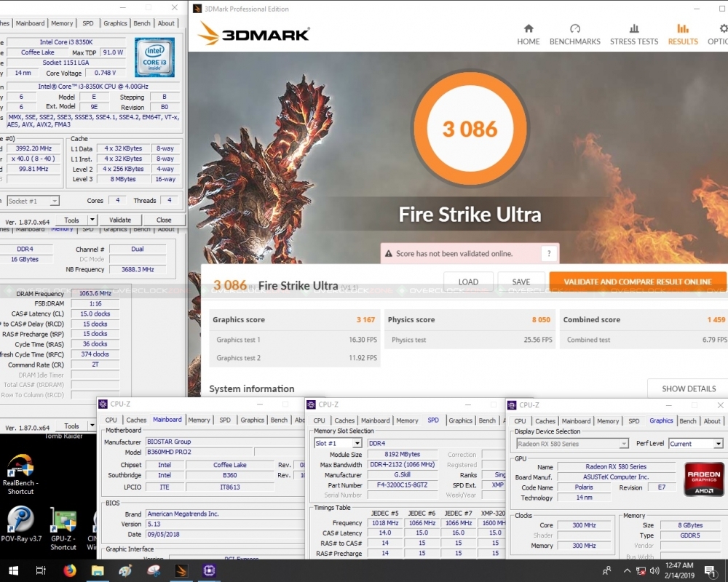Click the BIOS brand field American Megatrends Inc.
This screenshot has height=582, width=728.
225,514
